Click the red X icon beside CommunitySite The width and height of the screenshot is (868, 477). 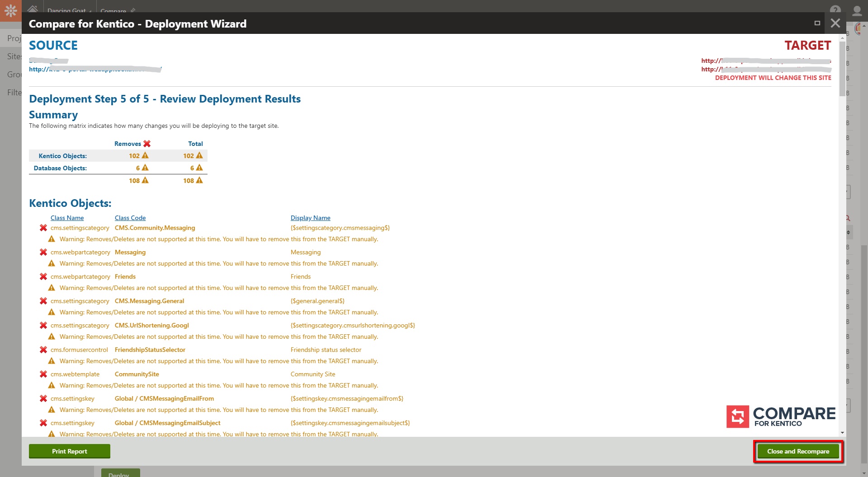tap(43, 374)
